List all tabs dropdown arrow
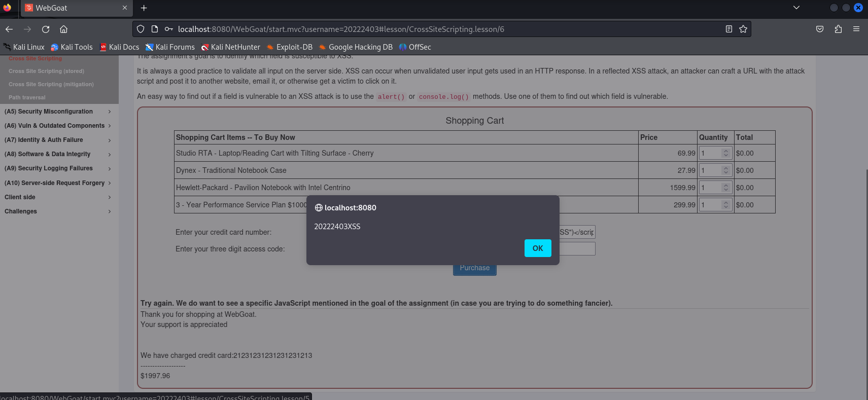The height and width of the screenshot is (400, 868). click(x=796, y=8)
